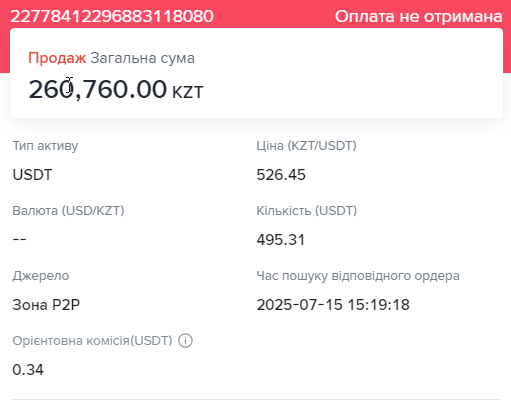Click the commission value 0.34

click(x=28, y=370)
